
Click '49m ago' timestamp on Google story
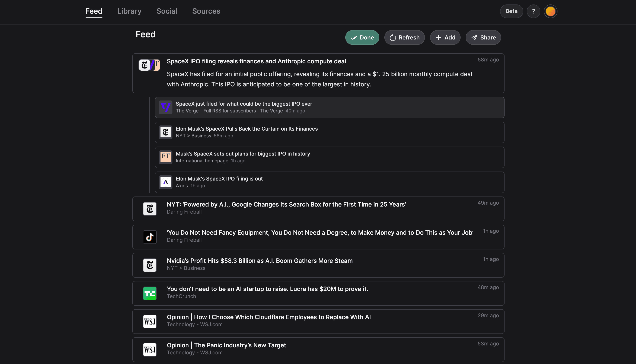pyautogui.click(x=488, y=203)
